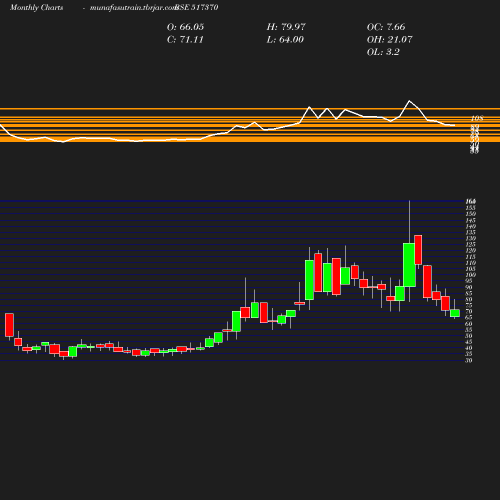Click the 140 price axis label
500x500 pixels.
(470, 226)
